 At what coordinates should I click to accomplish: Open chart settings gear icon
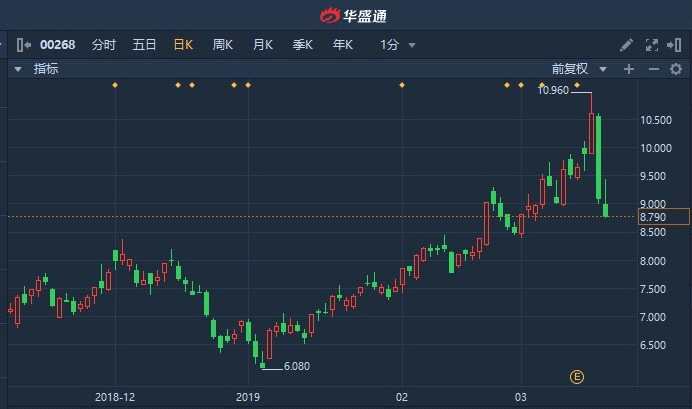pyautogui.click(x=675, y=69)
